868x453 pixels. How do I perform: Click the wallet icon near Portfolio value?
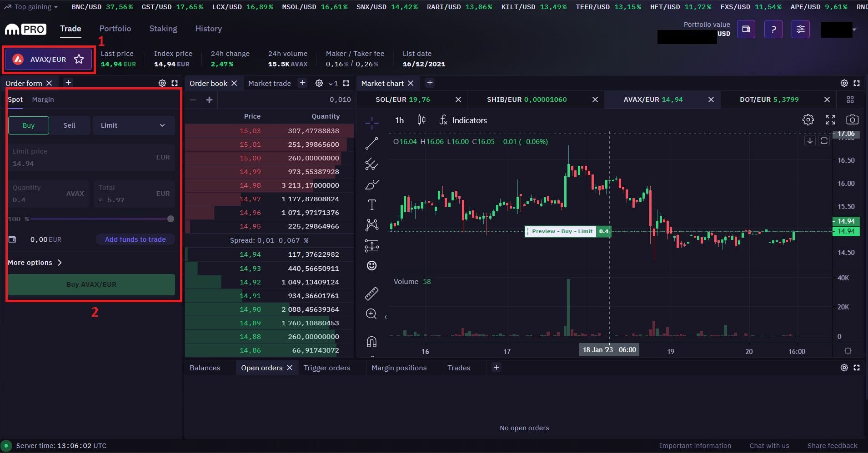[x=746, y=29]
